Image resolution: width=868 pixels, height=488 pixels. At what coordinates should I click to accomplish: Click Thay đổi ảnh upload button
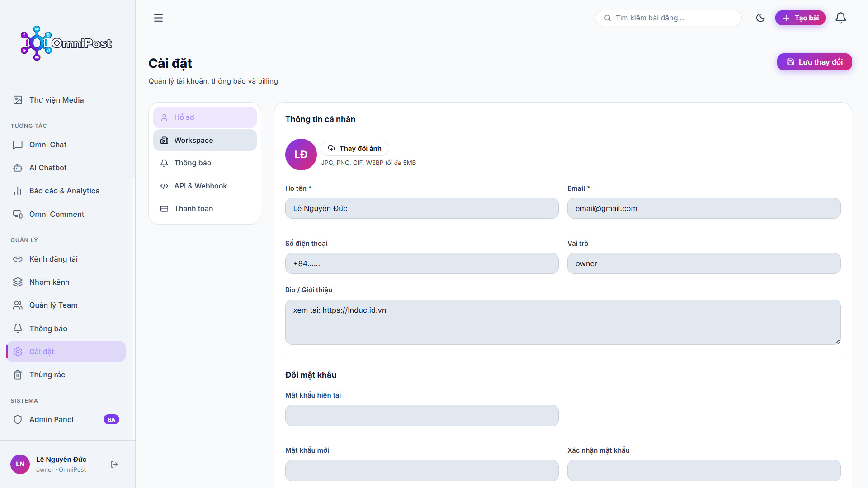pyautogui.click(x=354, y=149)
